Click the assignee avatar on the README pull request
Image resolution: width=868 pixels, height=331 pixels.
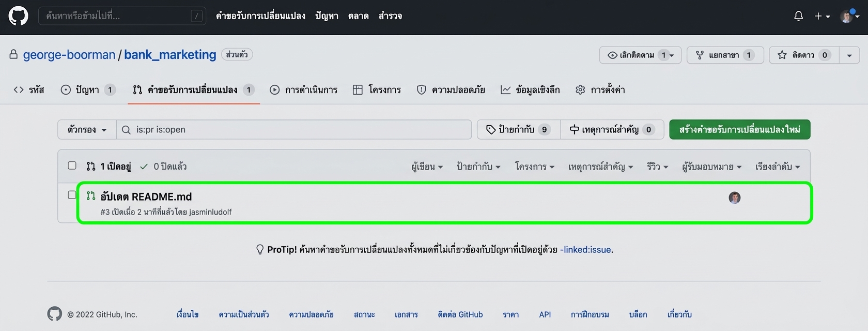tap(735, 198)
